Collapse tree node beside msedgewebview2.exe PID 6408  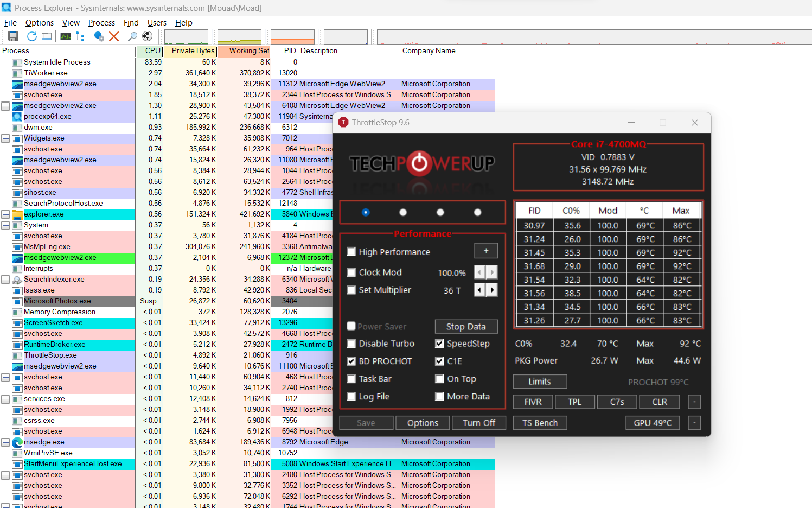tap(5, 106)
